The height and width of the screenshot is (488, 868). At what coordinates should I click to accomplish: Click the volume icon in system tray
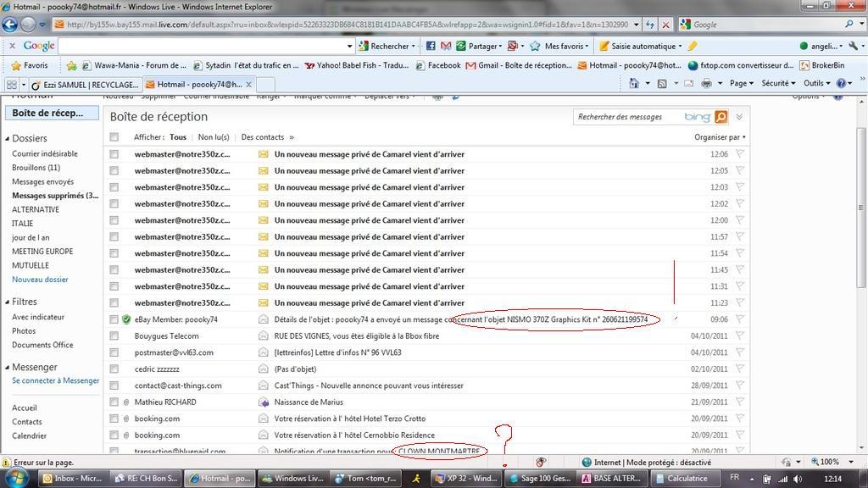pyautogui.click(x=797, y=479)
